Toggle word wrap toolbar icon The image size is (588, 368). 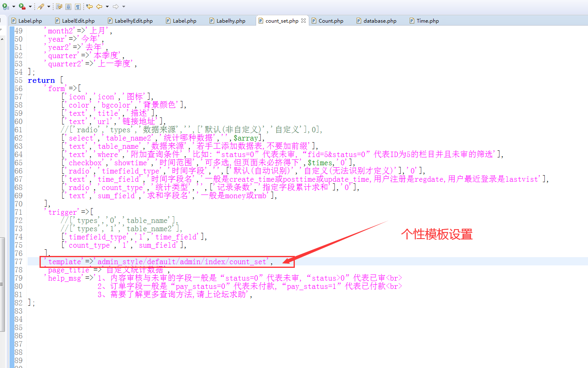tap(59, 7)
